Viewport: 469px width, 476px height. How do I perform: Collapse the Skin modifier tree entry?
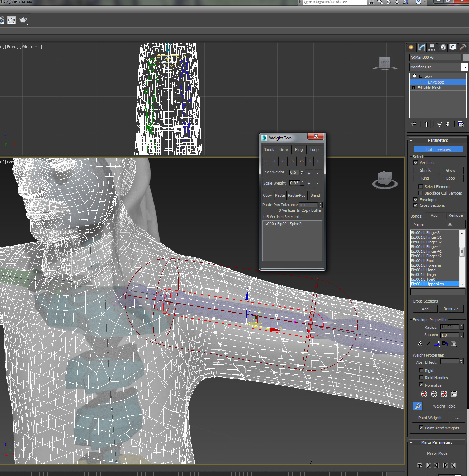click(421, 76)
